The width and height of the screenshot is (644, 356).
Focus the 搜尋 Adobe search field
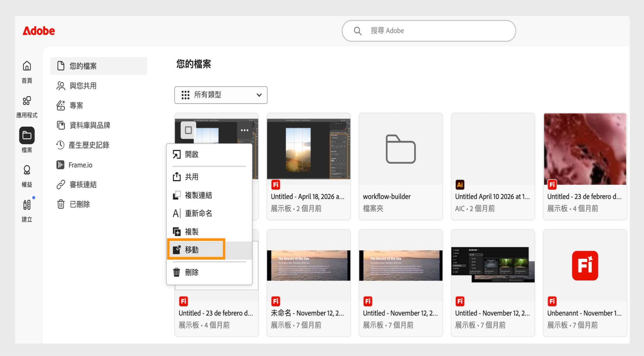point(429,31)
